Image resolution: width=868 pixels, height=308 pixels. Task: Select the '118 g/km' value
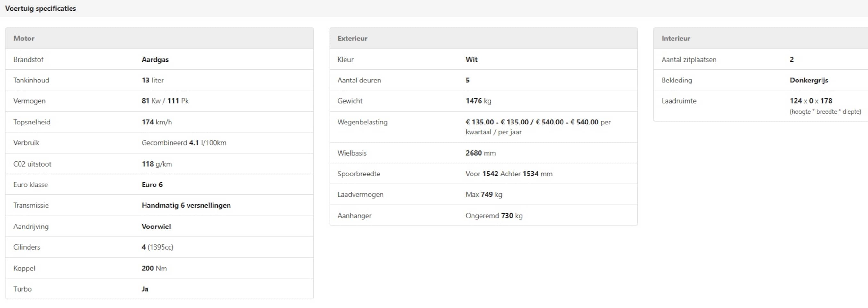pyautogui.click(x=157, y=164)
